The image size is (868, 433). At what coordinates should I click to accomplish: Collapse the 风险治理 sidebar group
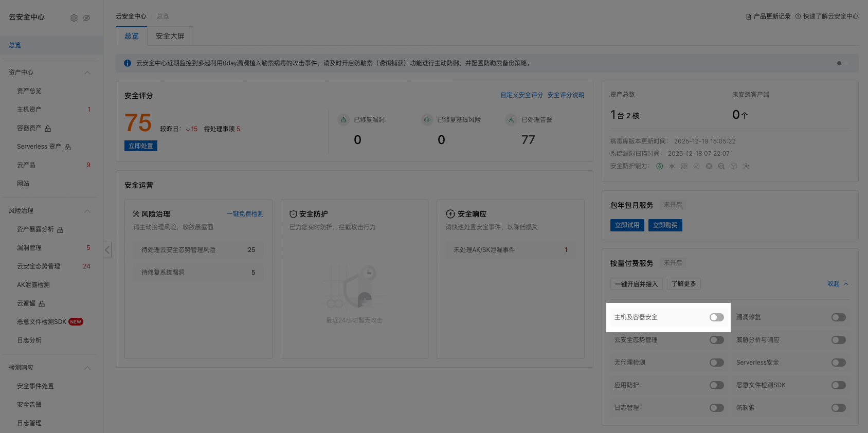(87, 211)
